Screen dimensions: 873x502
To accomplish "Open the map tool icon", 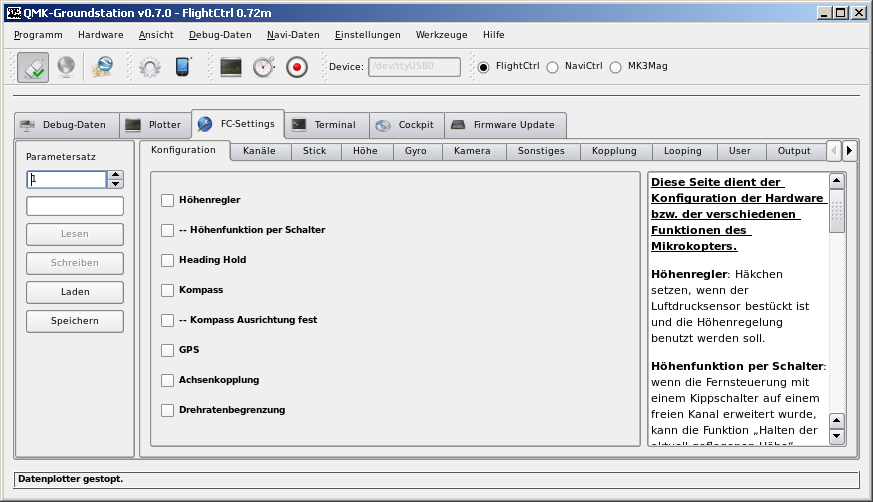I will pos(102,67).
